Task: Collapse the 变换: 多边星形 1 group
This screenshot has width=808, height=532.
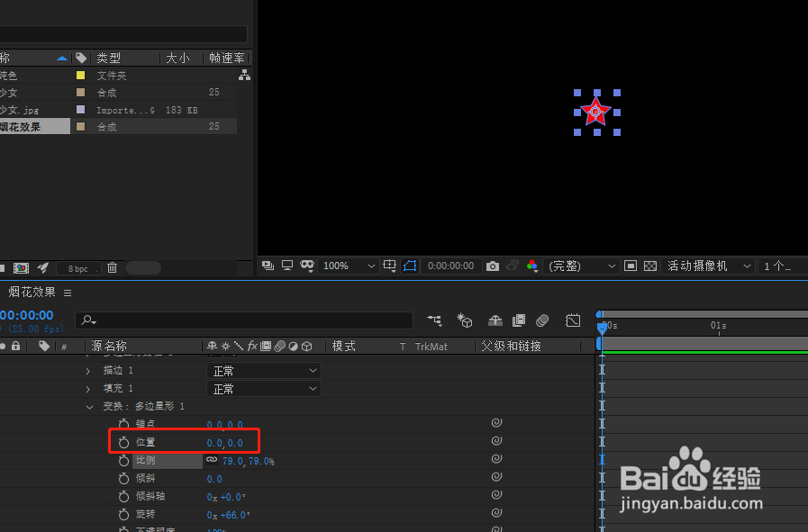Action: coord(90,407)
